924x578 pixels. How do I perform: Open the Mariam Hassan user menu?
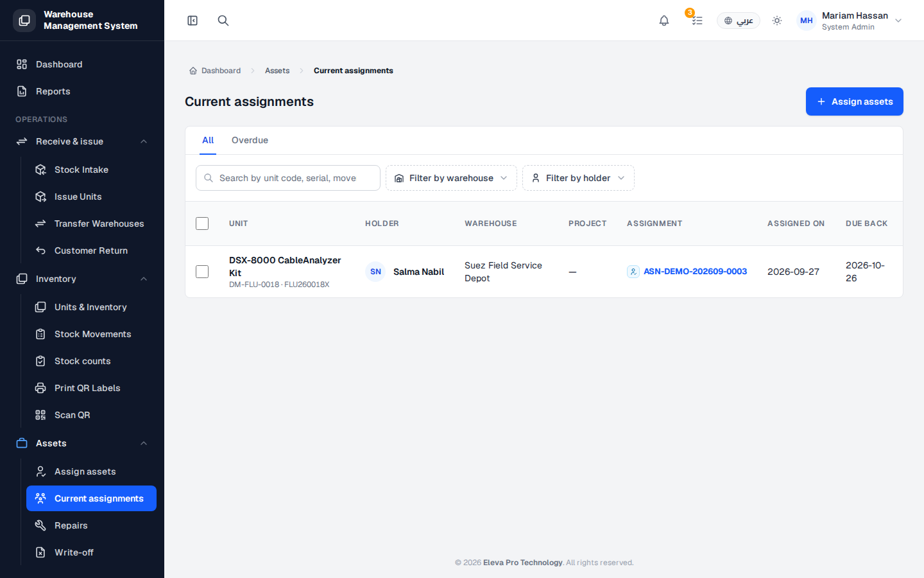pos(850,21)
